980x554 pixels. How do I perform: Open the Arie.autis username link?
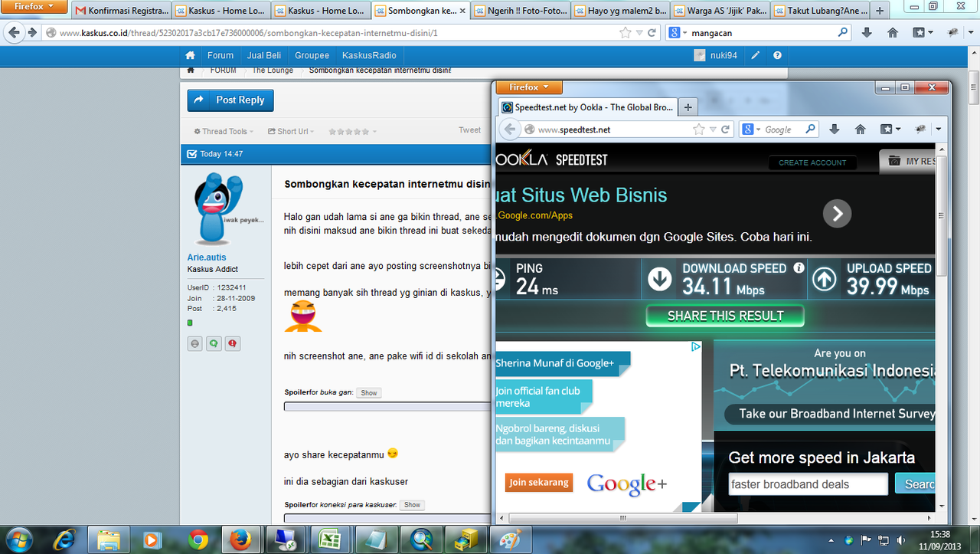pyautogui.click(x=207, y=257)
